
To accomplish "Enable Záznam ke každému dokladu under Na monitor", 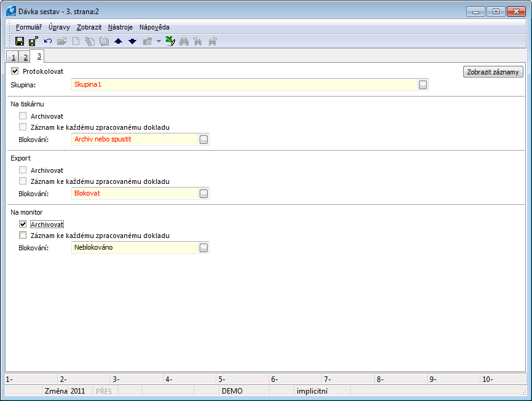I will click(x=23, y=235).
